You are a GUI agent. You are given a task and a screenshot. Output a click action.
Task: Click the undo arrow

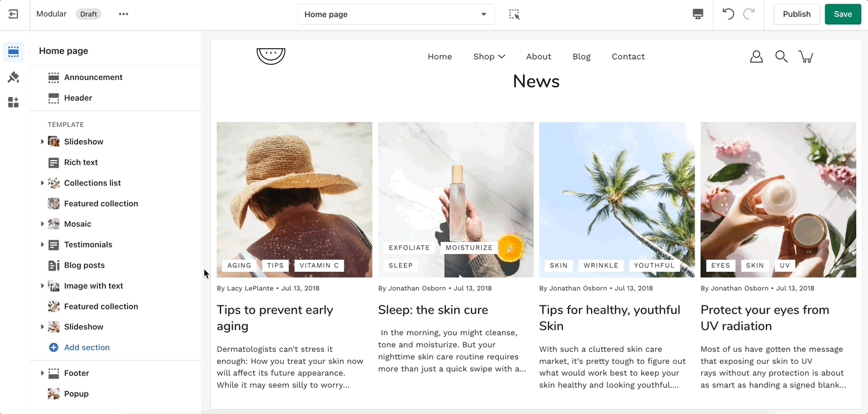[x=728, y=14]
